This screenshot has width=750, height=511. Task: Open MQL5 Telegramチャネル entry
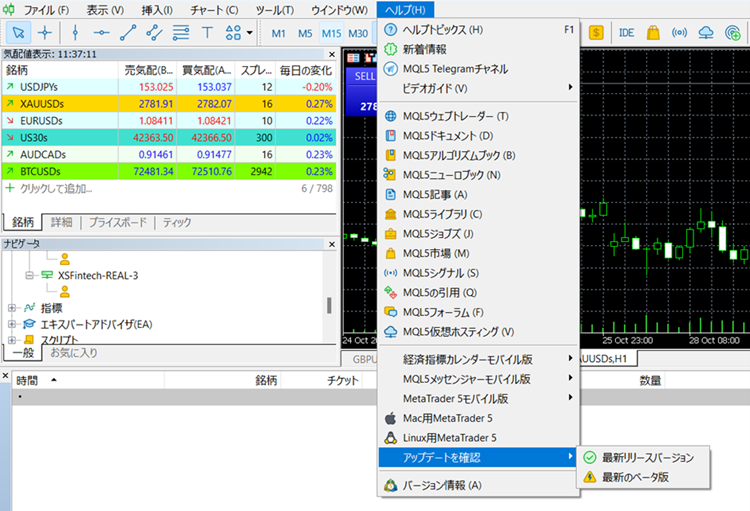click(479, 69)
